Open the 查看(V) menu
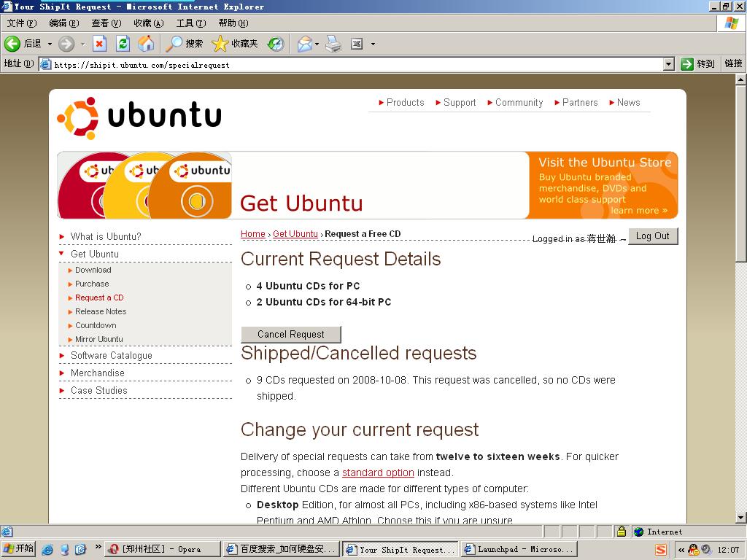Screen dimensions: 747x560 (x=107, y=23)
